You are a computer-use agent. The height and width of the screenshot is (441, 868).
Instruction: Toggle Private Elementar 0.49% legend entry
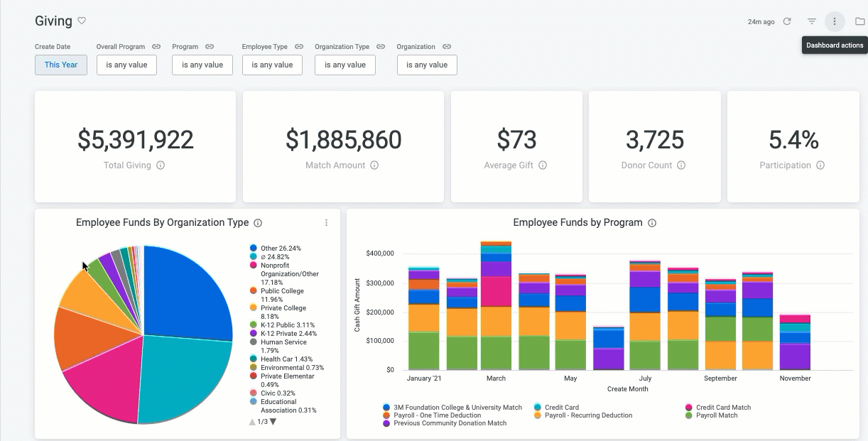pyautogui.click(x=281, y=381)
